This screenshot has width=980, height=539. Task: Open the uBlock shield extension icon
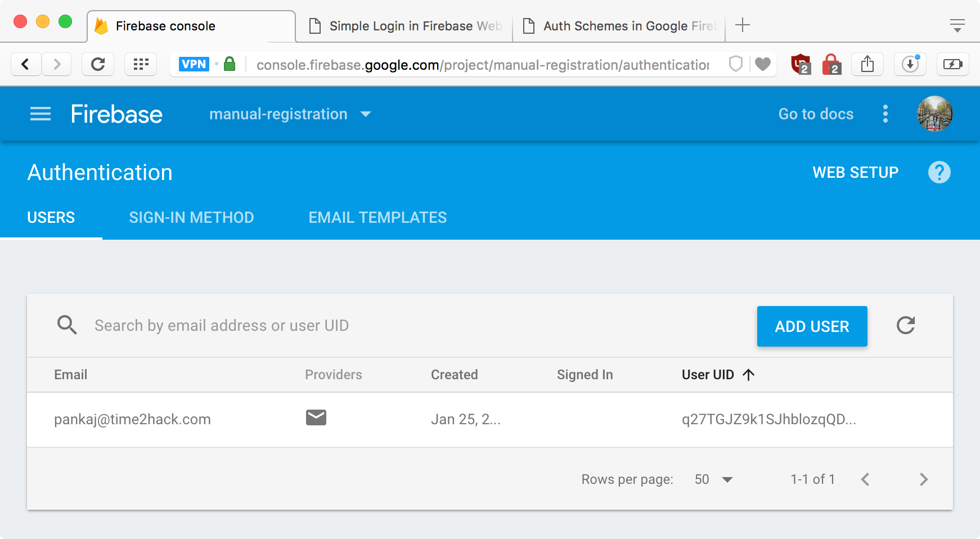pos(801,64)
